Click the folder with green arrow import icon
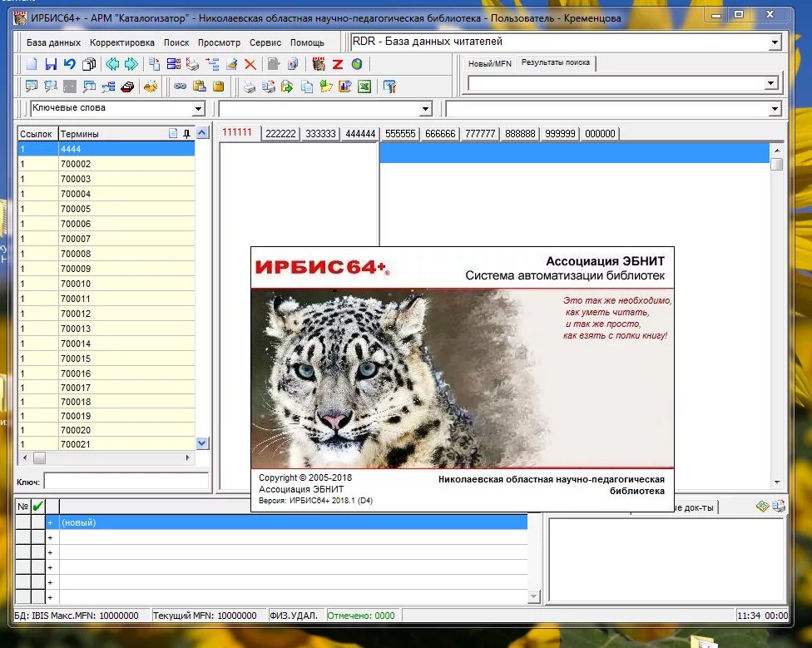This screenshot has height=648, width=812. click(x=326, y=87)
